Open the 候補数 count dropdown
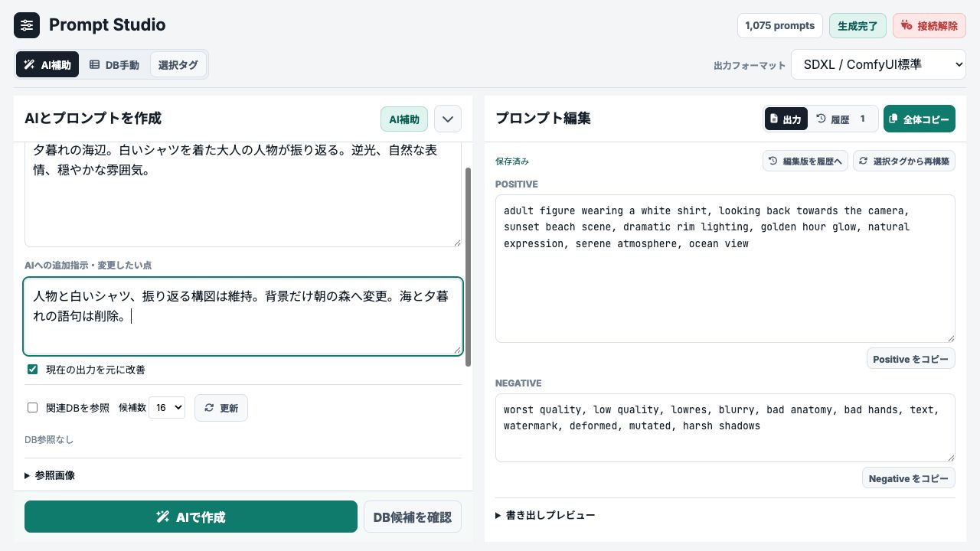 point(167,408)
